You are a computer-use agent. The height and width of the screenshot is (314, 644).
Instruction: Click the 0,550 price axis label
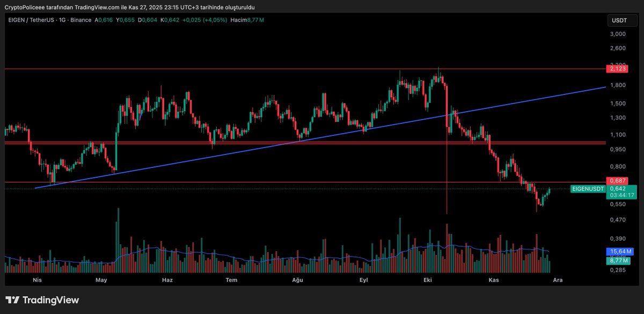point(618,205)
